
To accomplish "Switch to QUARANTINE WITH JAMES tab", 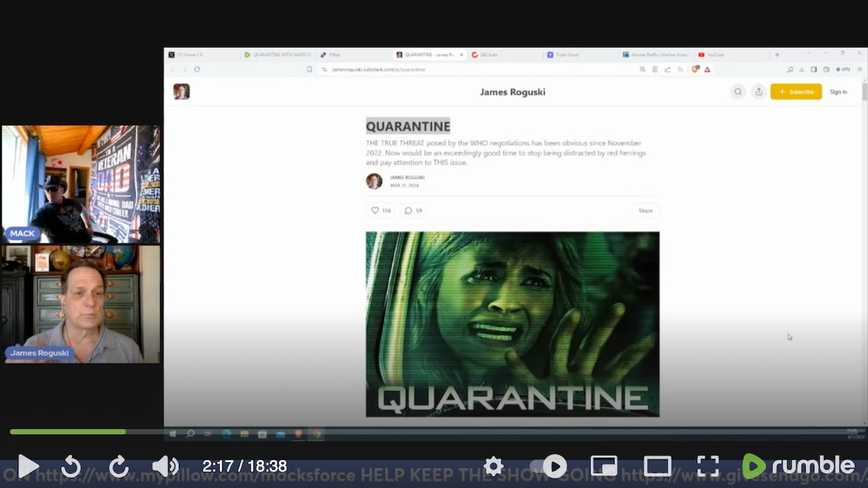I will tap(278, 55).
